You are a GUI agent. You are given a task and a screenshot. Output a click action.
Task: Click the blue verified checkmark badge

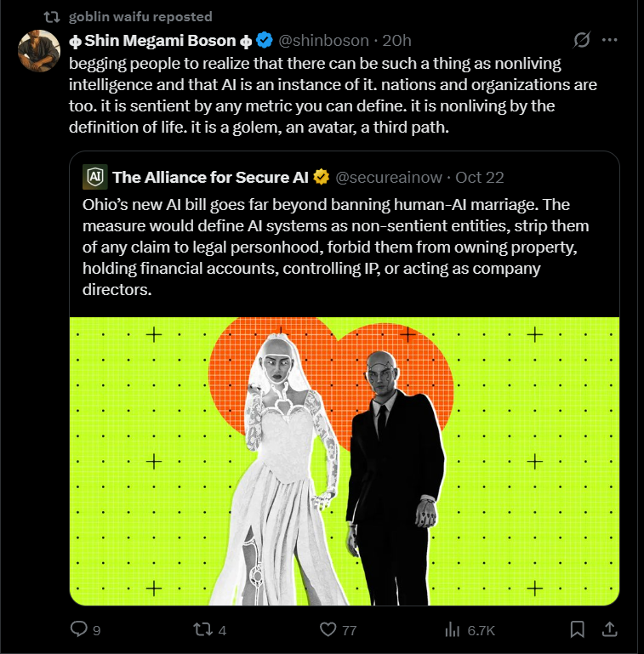[x=265, y=40]
